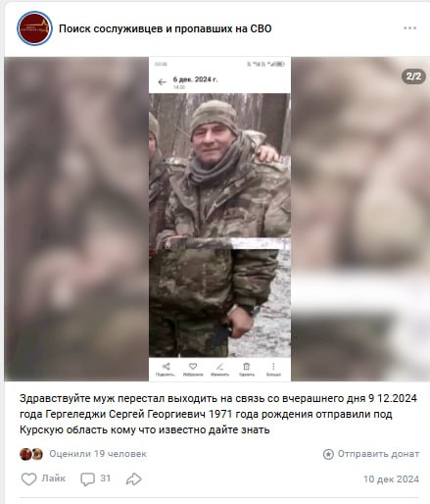Click the star icon beside 'Отправить донат'
Image resolution: width=430 pixels, height=504 pixels.
point(328,454)
